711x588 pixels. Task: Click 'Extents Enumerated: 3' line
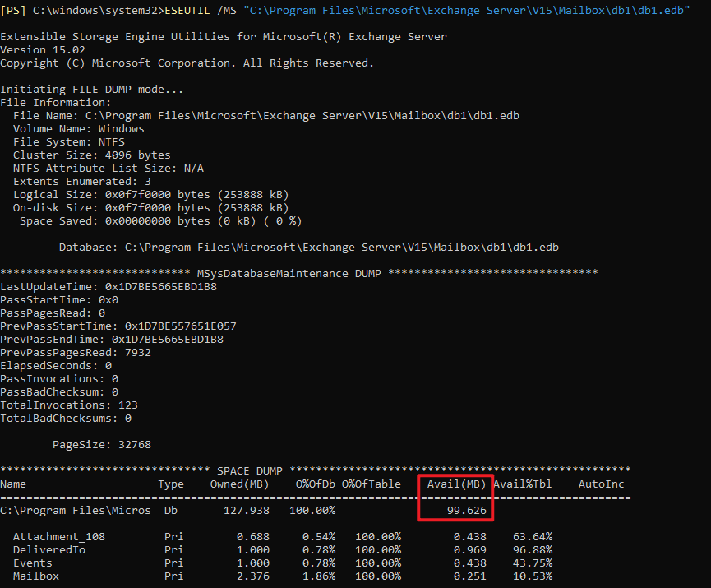[82, 182]
